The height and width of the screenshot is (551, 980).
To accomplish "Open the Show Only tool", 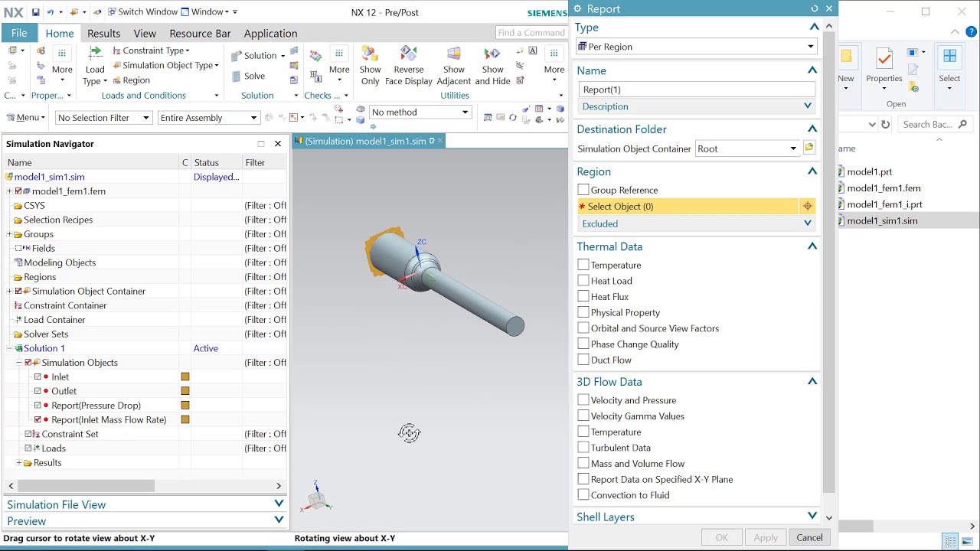I will (370, 66).
